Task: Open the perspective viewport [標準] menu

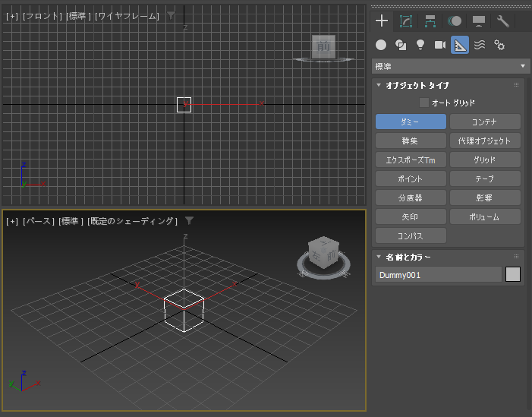Action: coord(71,221)
